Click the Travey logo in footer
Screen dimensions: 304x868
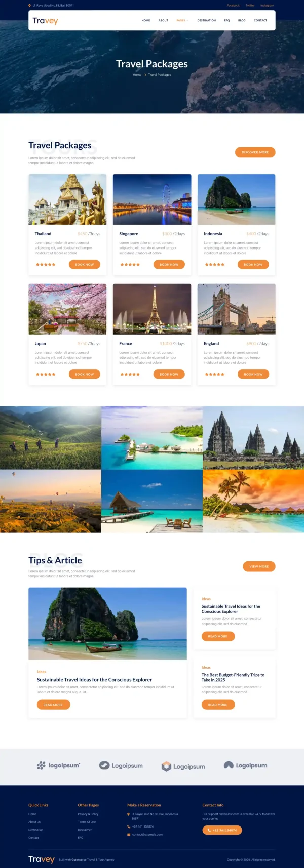click(42, 859)
